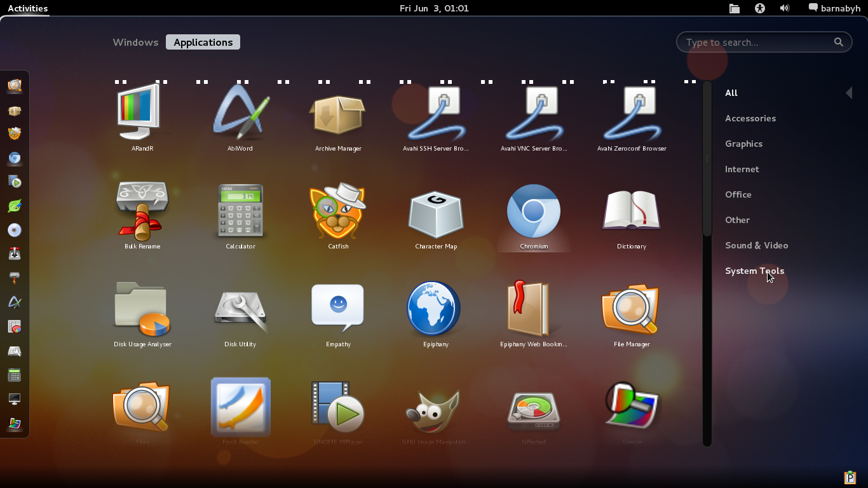Switch to the Windows view
Viewport: 868px width, 488px height.
coord(135,43)
